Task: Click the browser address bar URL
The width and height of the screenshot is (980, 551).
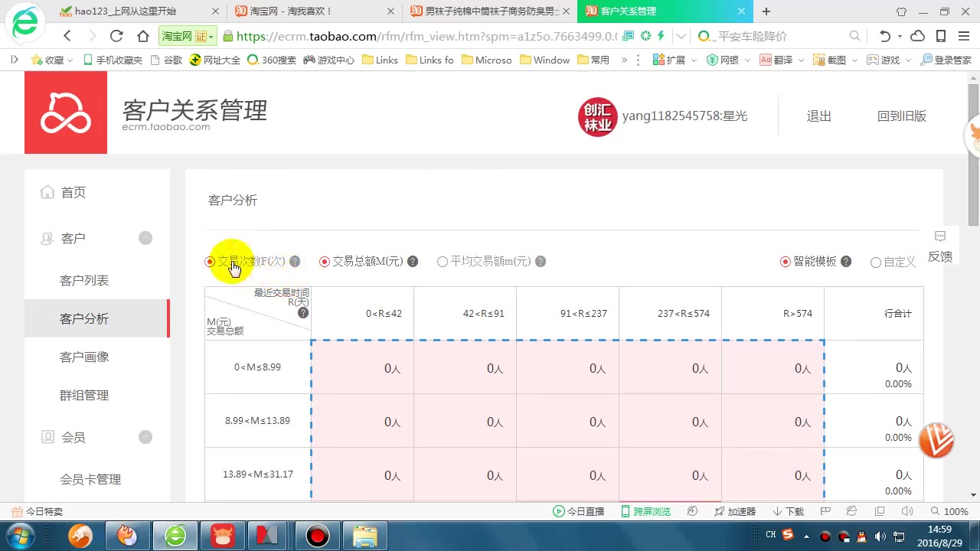Action: point(426,36)
